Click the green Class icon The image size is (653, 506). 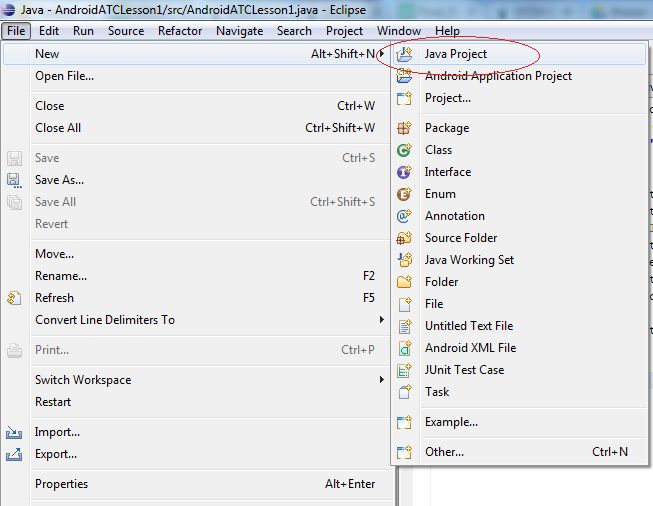(404, 150)
